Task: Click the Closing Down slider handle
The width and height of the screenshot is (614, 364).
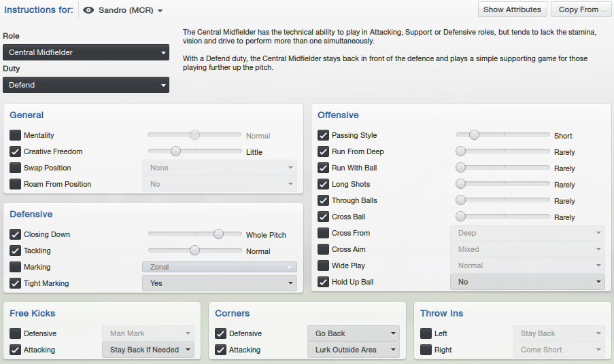Action: (218, 234)
